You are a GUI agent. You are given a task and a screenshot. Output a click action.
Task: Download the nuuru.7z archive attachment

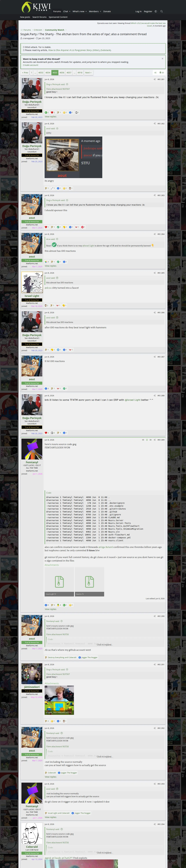coord(90,582)
